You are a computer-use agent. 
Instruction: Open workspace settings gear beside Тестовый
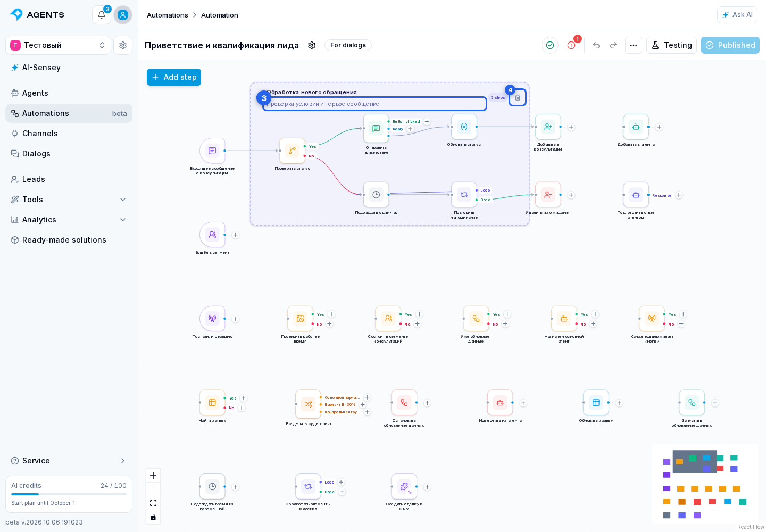(x=123, y=45)
